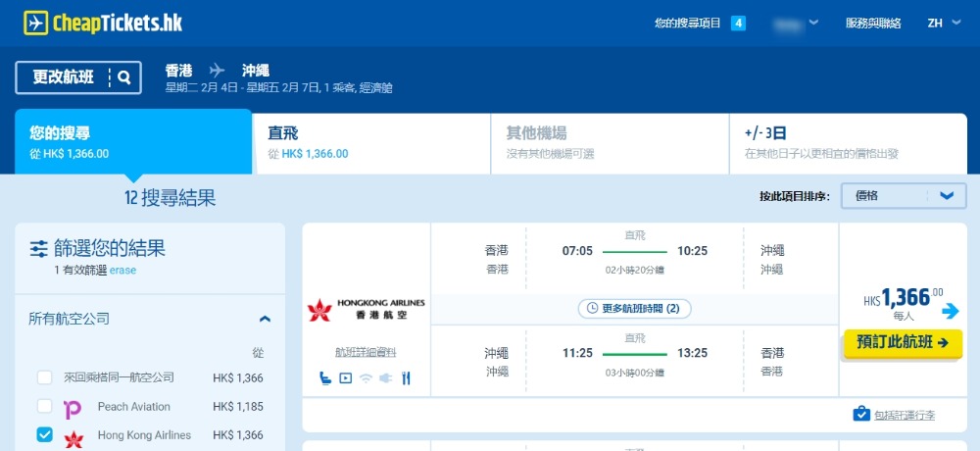Uncheck the Hong Kong Airlines filter
The width and height of the screenshot is (980, 451).
point(45,434)
